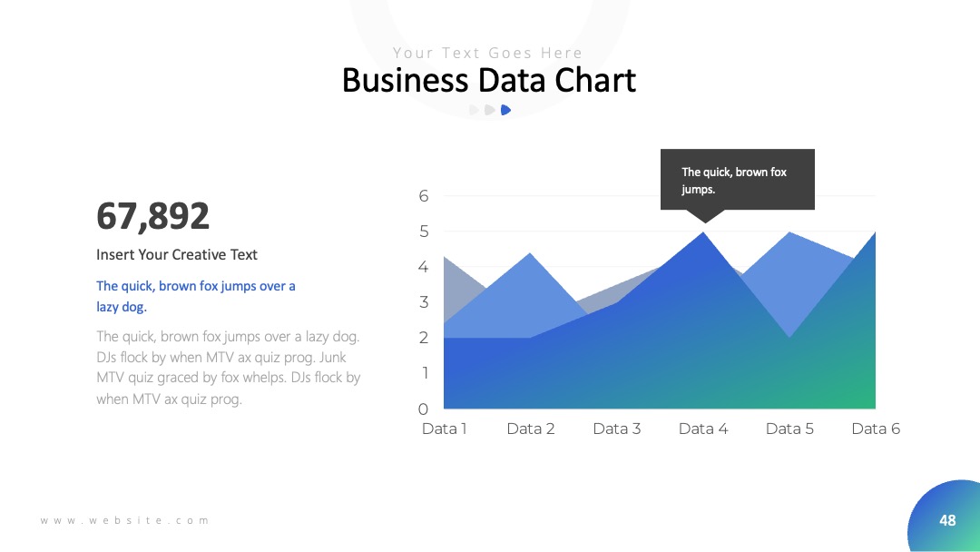Click the callout pointer triangle at Data 4 peak
This screenshot has height=552, width=980.
click(x=706, y=216)
